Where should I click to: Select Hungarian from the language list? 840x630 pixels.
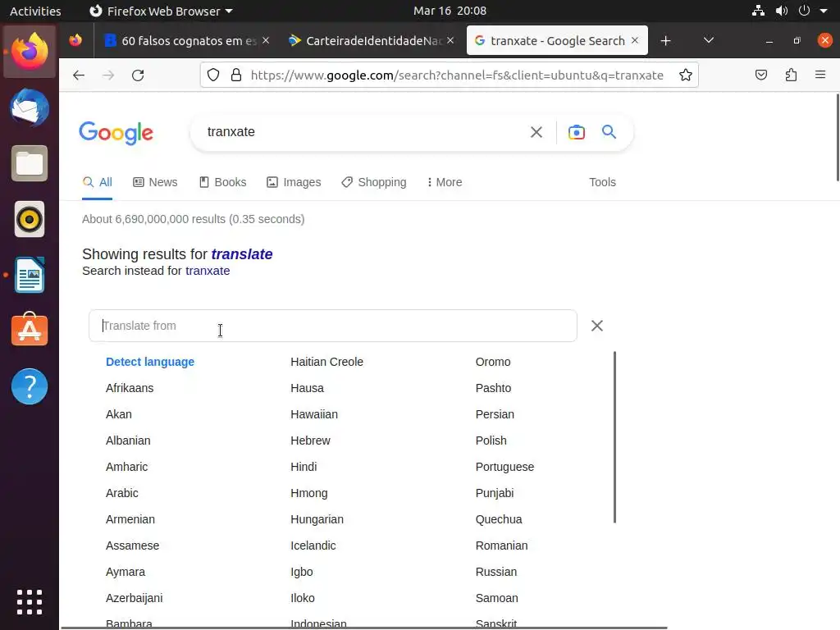(x=317, y=519)
